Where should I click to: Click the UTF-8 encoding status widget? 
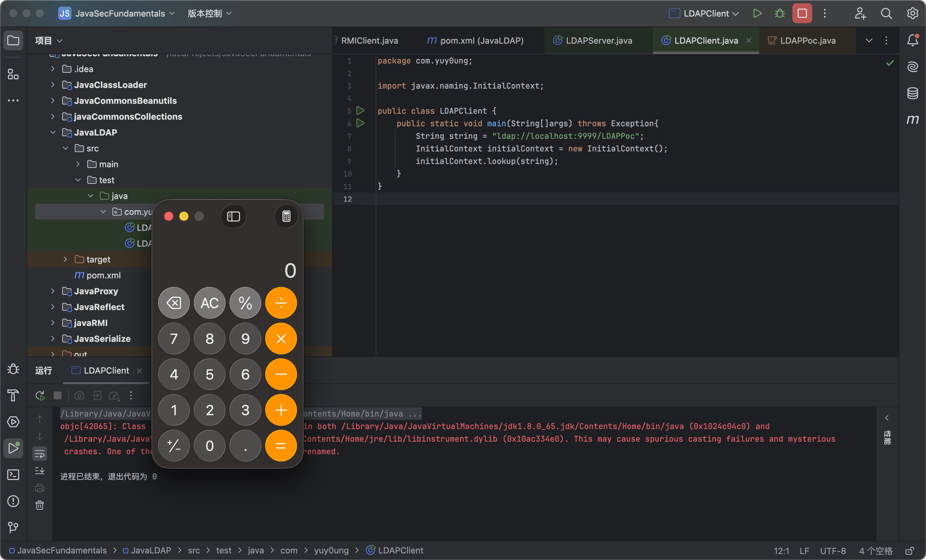832,551
